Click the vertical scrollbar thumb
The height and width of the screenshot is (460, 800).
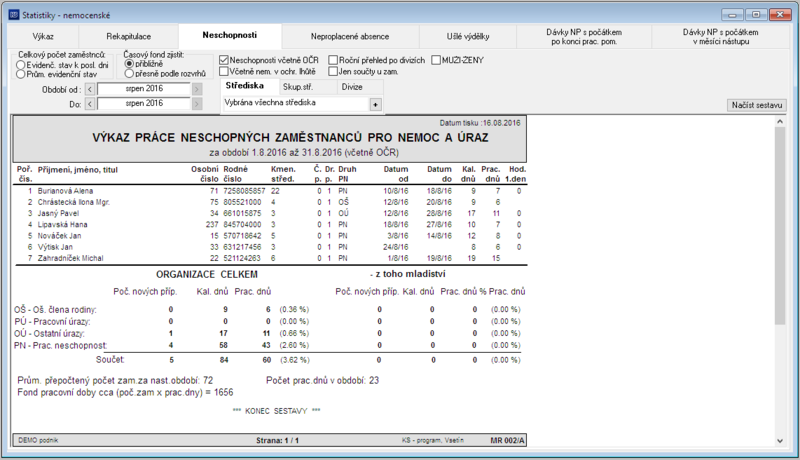[x=780, y=225]
